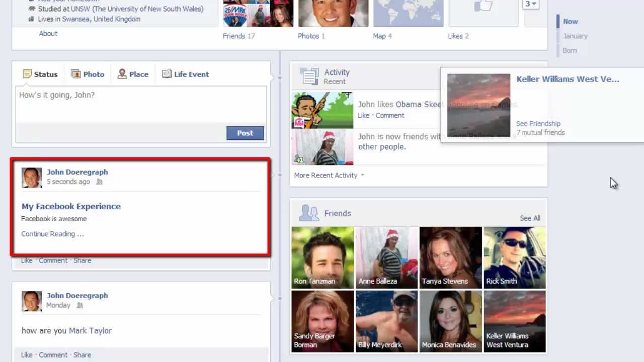Open Anne Balleza's friend tile
Screen dimensions: 644x362
point(386,257)
